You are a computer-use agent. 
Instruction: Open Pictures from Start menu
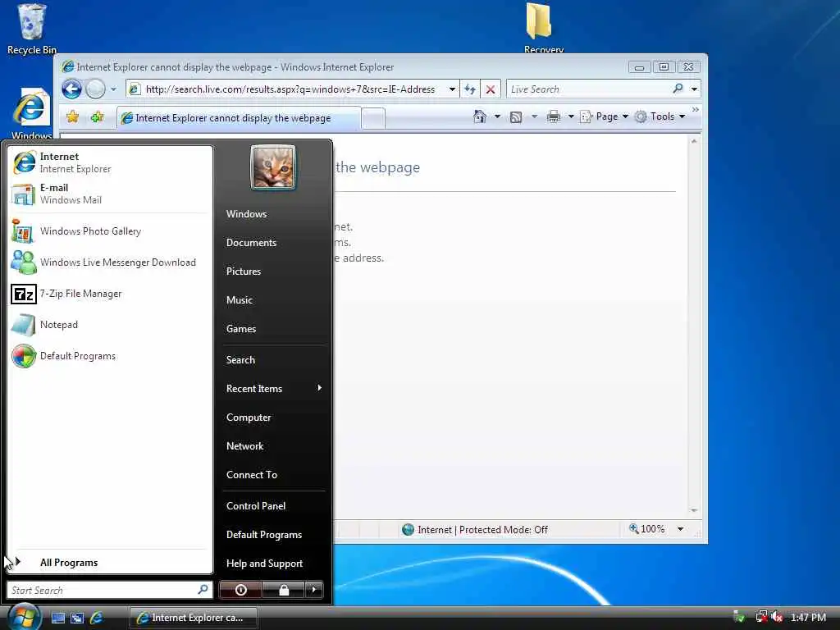point(243,272)
